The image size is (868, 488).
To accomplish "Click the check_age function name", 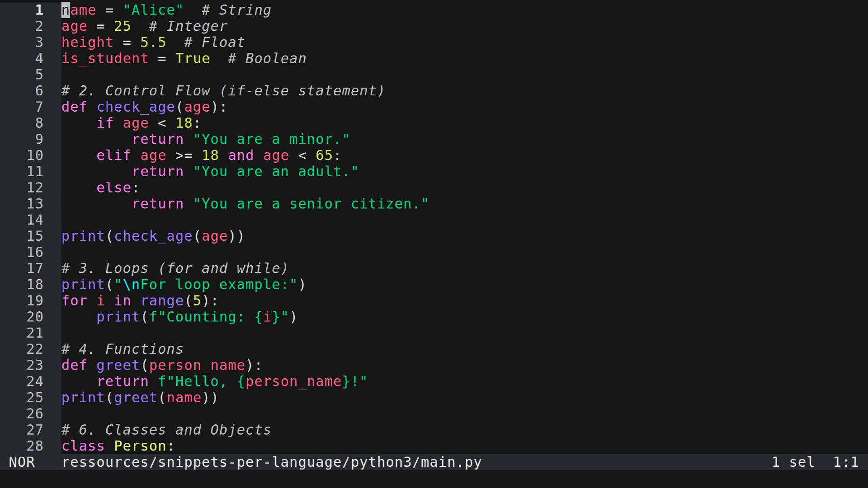I will click(136, 107).
